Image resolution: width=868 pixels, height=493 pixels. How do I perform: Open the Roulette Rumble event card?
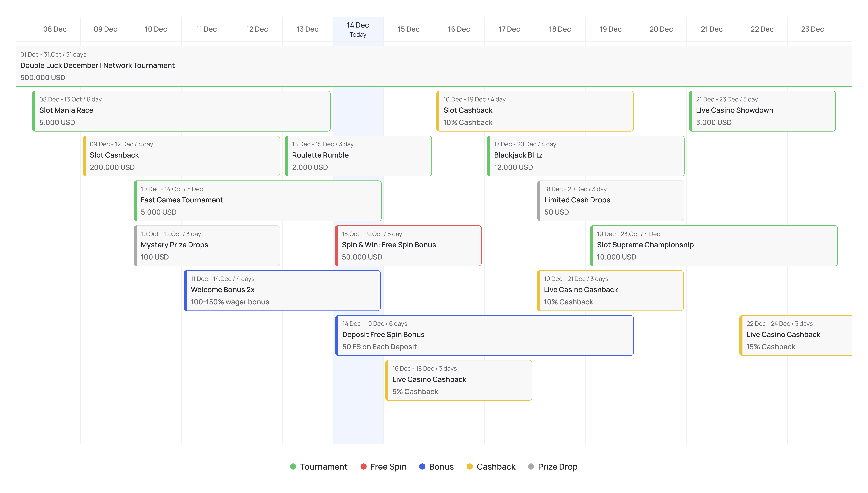pyautogui.click(x=358, y=156)
